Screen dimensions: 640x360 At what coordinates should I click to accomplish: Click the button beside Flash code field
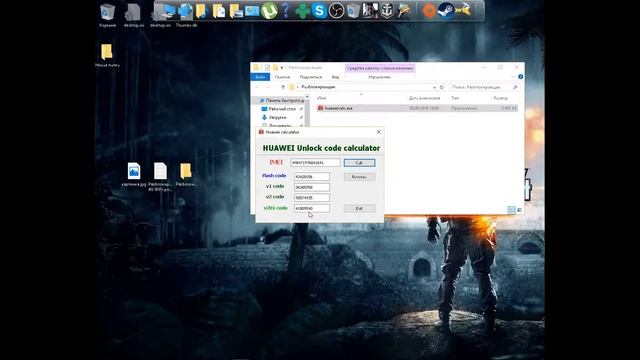pyautogui.click(x=359, y=177)
